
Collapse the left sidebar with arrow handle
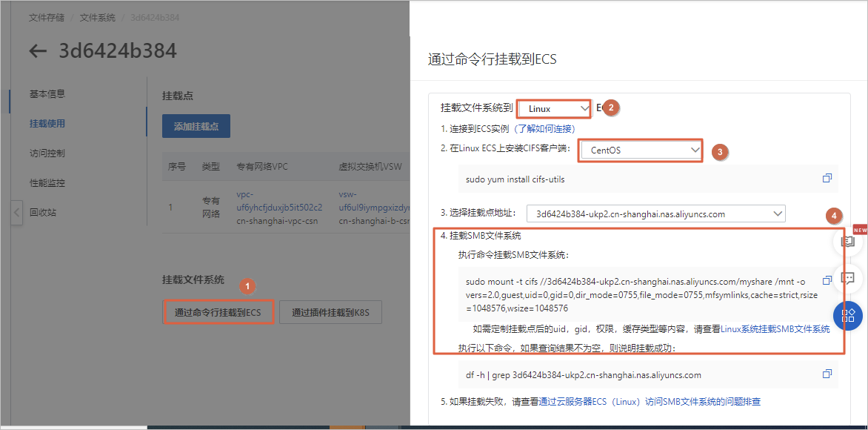click(x=16, y=212)
